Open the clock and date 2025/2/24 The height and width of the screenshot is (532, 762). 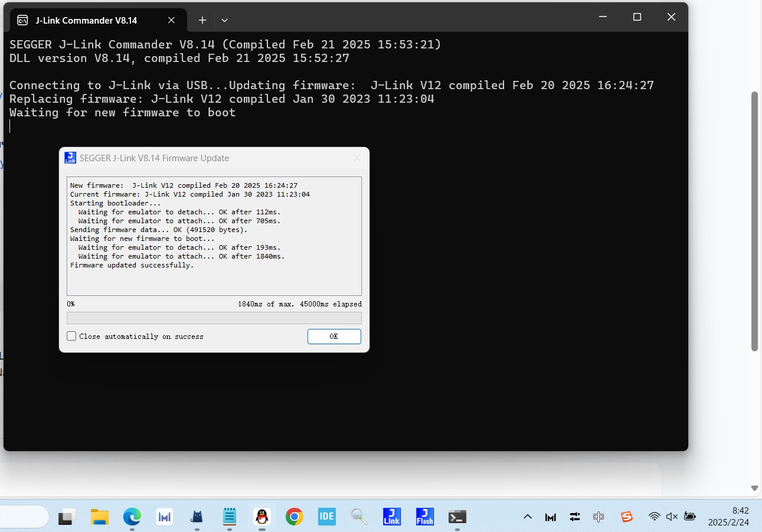(x=728, y=517)
